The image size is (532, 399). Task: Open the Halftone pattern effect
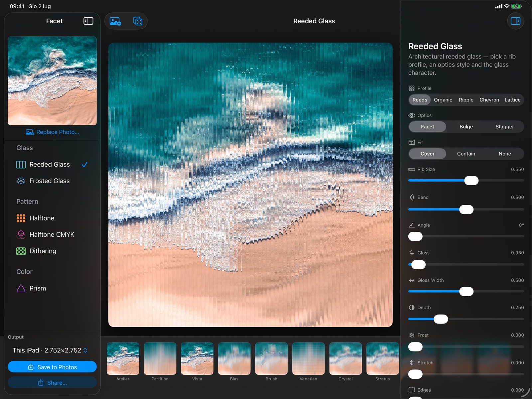(52, 218)
